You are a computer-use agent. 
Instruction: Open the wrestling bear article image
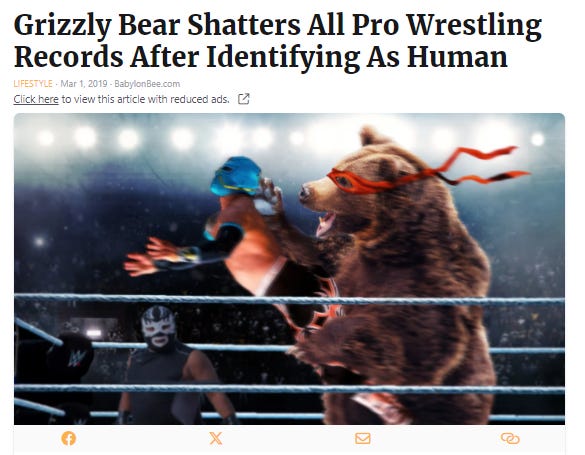pyautogui.click(x=289, y=269)
